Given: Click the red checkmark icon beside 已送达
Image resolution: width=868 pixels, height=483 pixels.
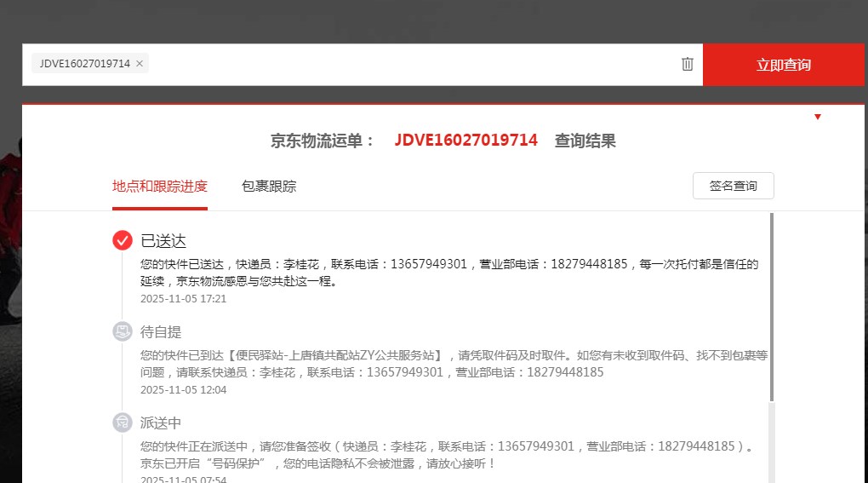Looking at the screenshot, I should (123, 240).
